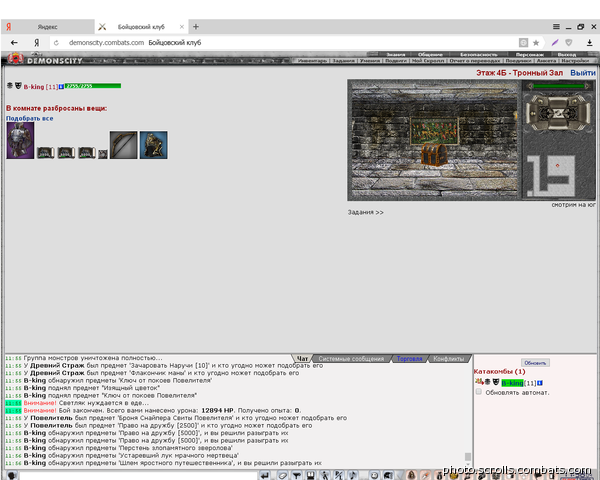Click the green HP bar 2735/2735

[x=93, y=86]
